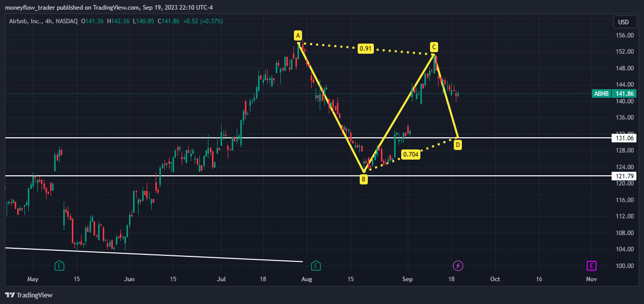Click the Aug date axis label
The width and height of the screenshot is (644, 304).
(306, 279)
